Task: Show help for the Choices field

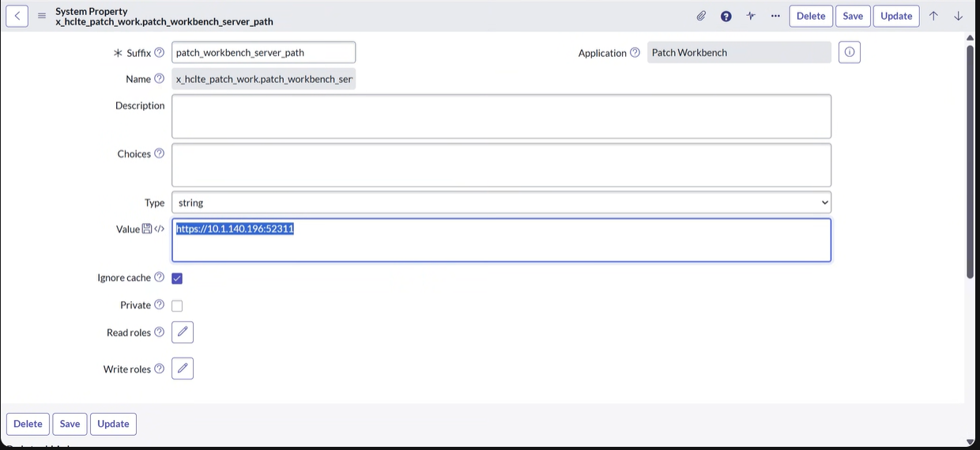Action: pos(159,153)
